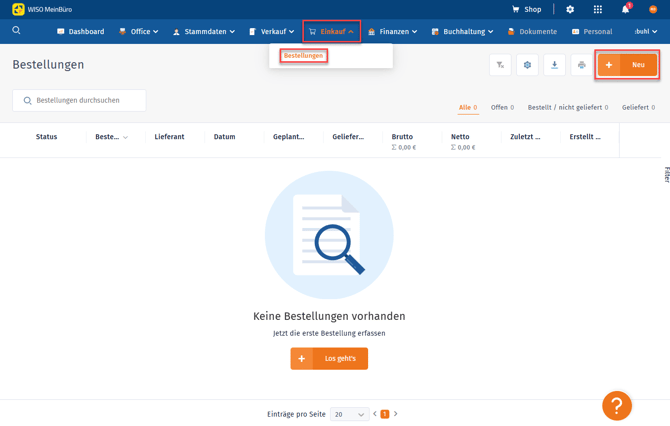670x426 pixels.
Task: Click the Los geht's button
Action: coord(329,358)
